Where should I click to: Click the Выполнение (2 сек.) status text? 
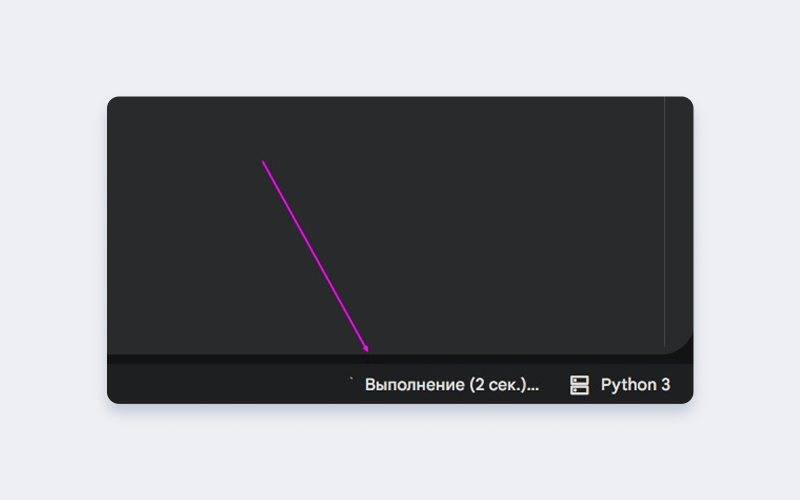coord(452,385)
